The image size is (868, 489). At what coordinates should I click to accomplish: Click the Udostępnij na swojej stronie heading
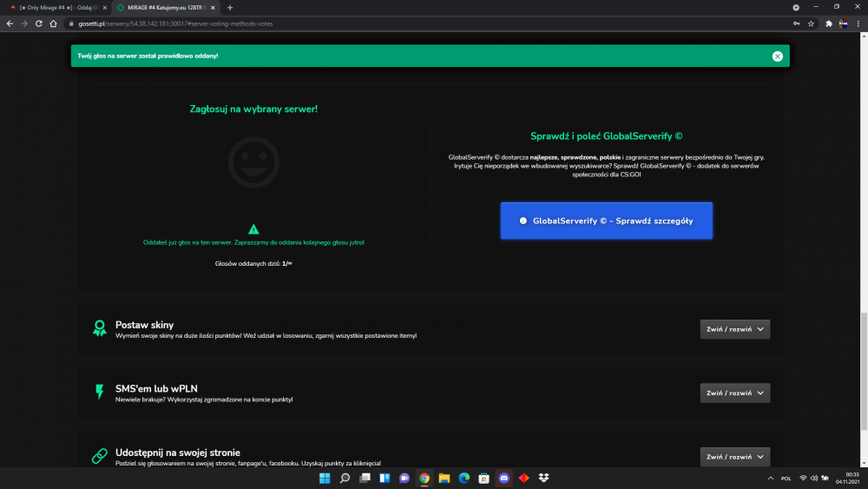tap(178, 453)
